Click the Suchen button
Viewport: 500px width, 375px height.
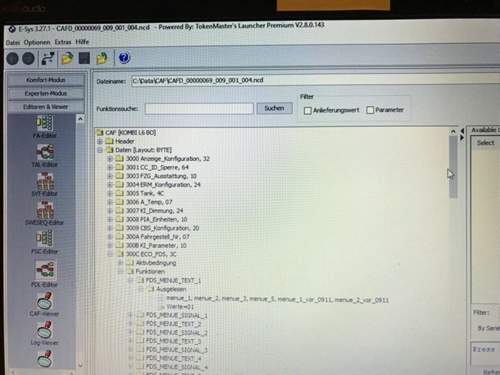274,108
